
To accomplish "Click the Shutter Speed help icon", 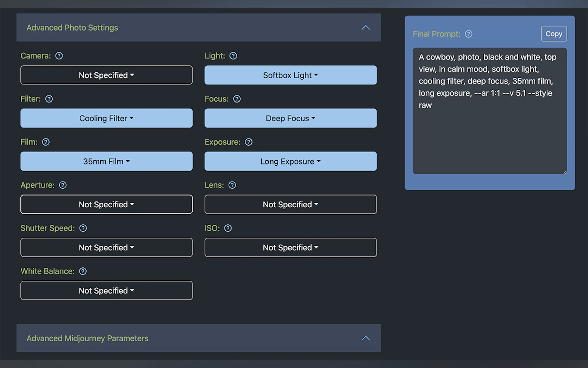I will click(83, 228).
